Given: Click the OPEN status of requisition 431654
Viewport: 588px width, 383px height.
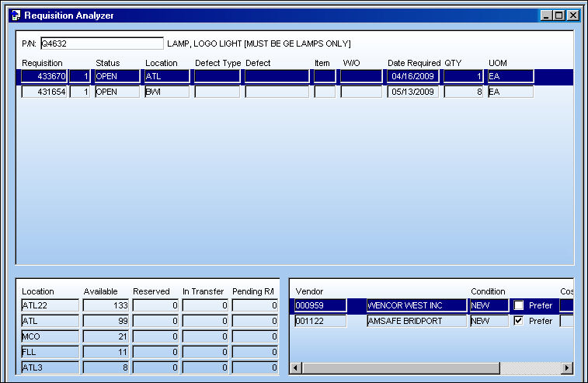Looking at the screenshot, I should pos(117,92).
